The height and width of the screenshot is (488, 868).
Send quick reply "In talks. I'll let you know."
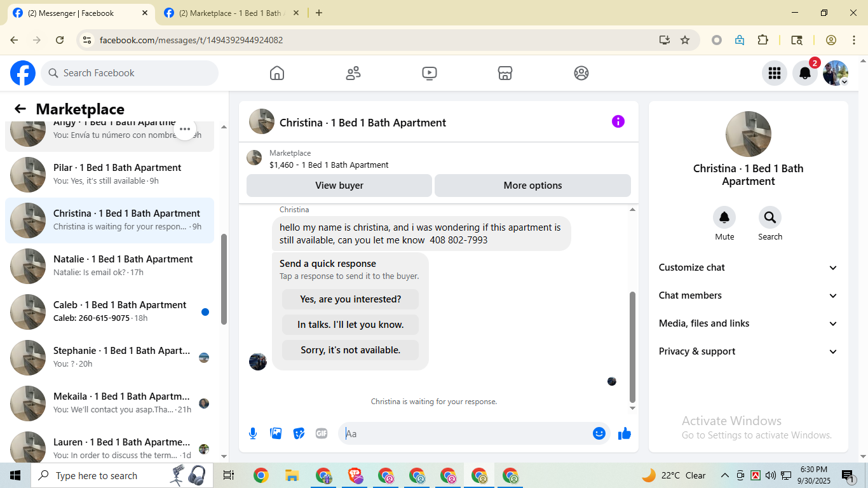click(351, 325)
